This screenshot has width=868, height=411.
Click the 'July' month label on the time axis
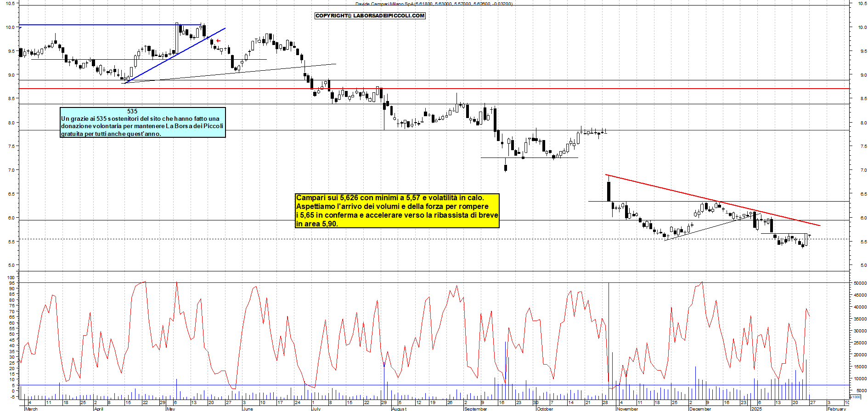[316, 409]
